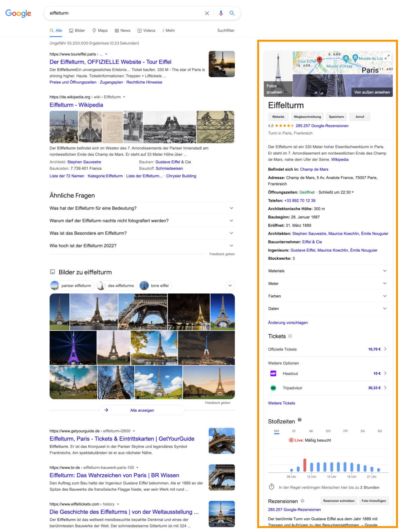
Task: Expand the Materials section
Action: coord(328,271)
